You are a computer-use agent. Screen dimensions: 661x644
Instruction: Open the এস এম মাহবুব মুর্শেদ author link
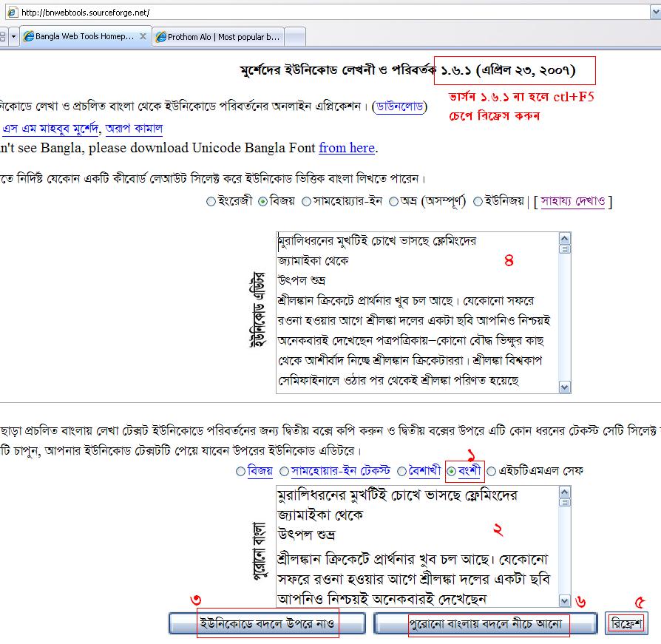[x=50, y=128]
